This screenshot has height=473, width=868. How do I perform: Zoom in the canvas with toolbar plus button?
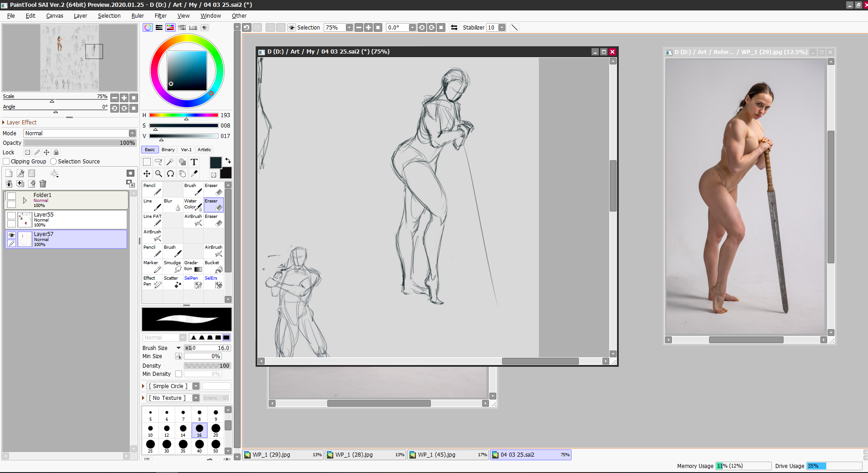point(368,28)
